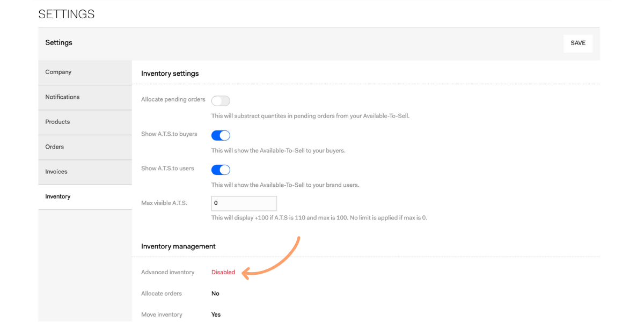Disable Show A.T.S. to users toggle

pyautogui.click(x=221, y=170)
